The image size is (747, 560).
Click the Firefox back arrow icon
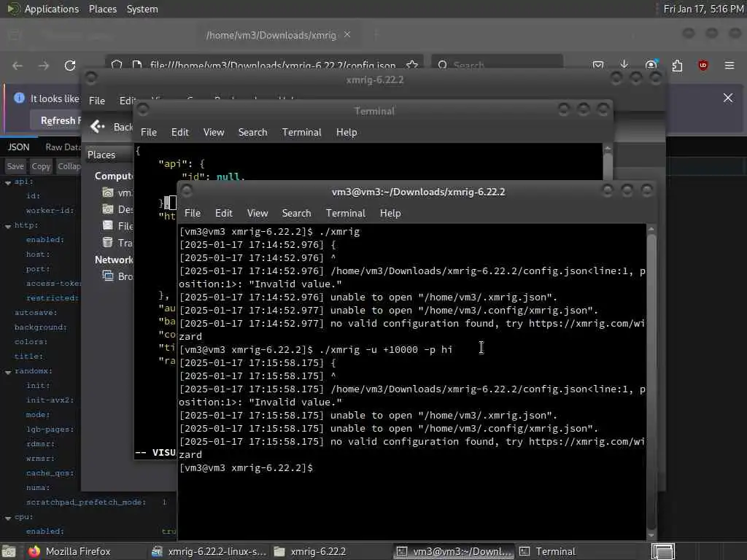click(x=18, y=65)
